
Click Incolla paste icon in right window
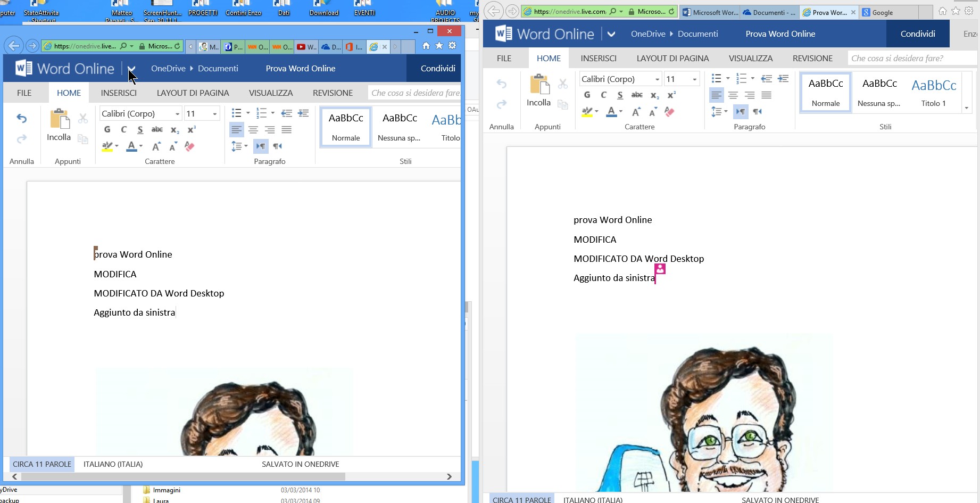tap(538, 85)
